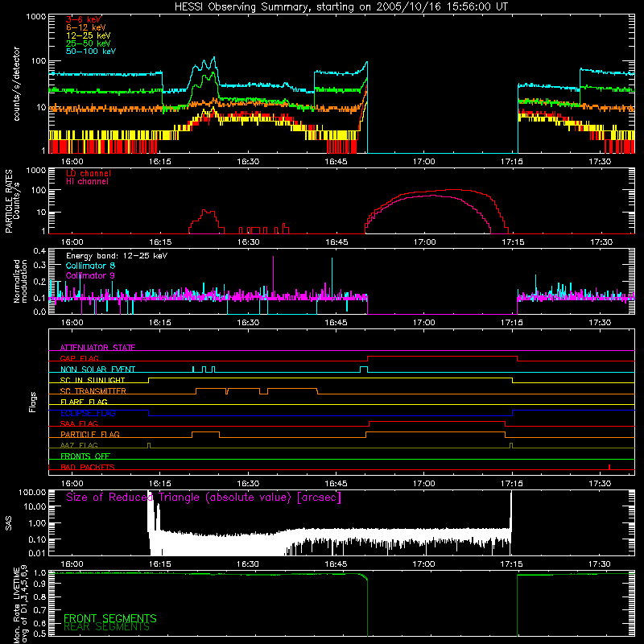
Task: Click the tallest cyan Collimator 8 spike
Action: coord(332,275)
